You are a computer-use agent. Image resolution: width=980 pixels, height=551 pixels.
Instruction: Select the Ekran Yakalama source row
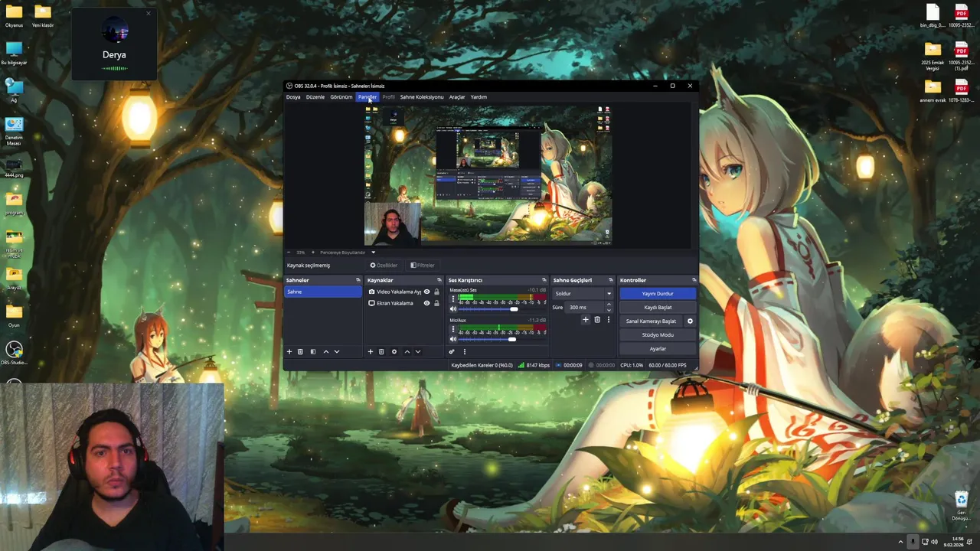403,303
